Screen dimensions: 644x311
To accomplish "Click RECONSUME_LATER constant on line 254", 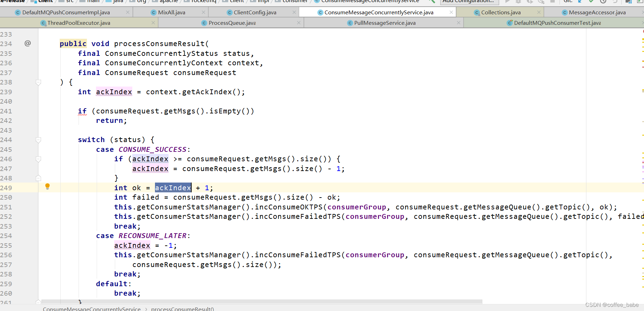I will point(153,236).
